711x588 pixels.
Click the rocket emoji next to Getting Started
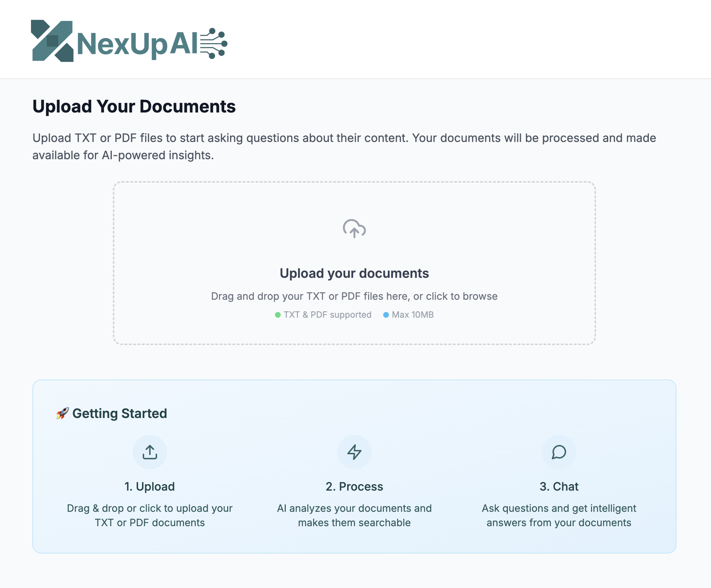(x=61, y=413)
